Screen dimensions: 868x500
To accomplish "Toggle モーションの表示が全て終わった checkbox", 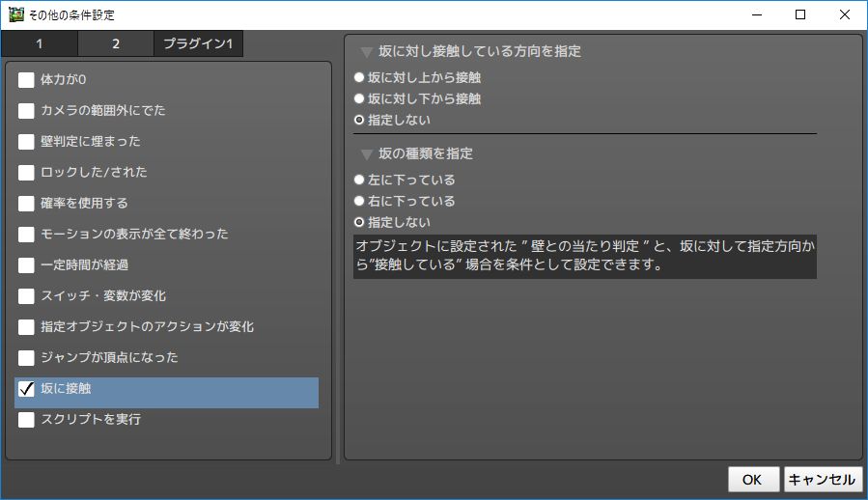I will click(x=26, y=235).
